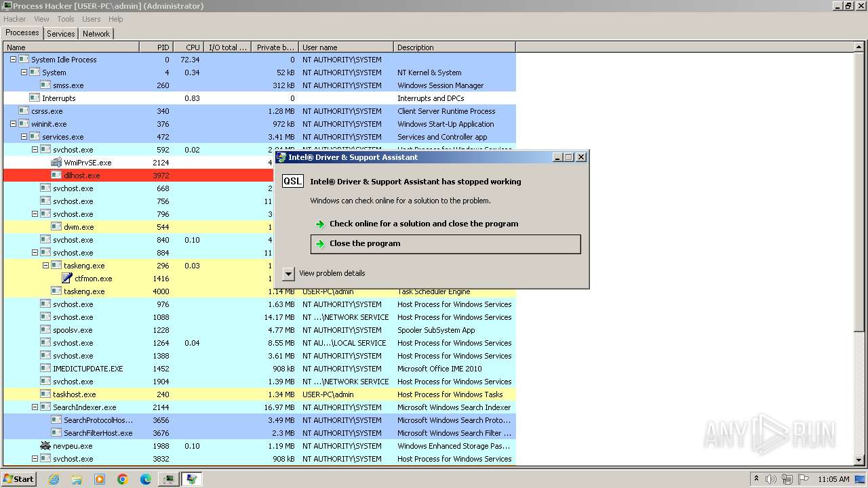868x488 pixels.
Task: Click the smss.exe process icon
Action: (45, 85)
